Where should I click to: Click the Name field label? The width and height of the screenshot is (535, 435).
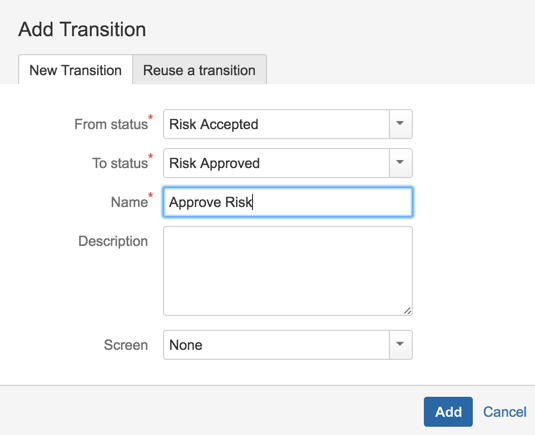pyautogui.click(x=129, y=202)
